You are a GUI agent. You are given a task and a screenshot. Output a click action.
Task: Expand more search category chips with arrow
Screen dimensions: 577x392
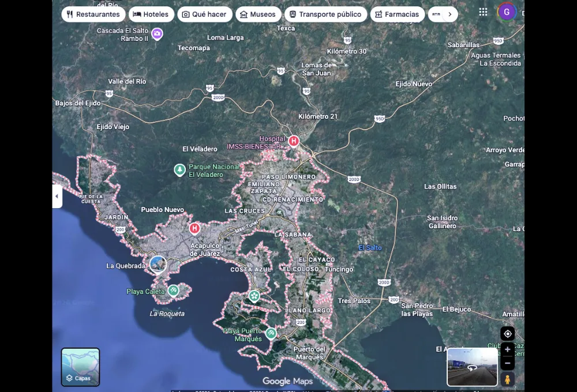pyautogui.click(x=451, y=13)
